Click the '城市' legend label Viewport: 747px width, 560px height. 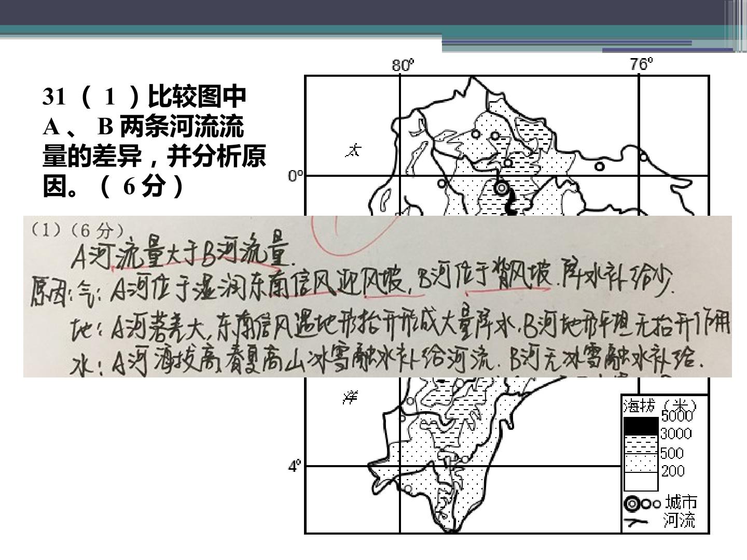681,502
